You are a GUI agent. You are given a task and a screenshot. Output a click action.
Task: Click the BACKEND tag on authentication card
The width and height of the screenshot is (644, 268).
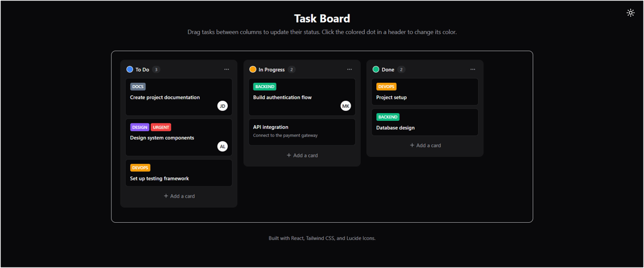coord(265,86)
